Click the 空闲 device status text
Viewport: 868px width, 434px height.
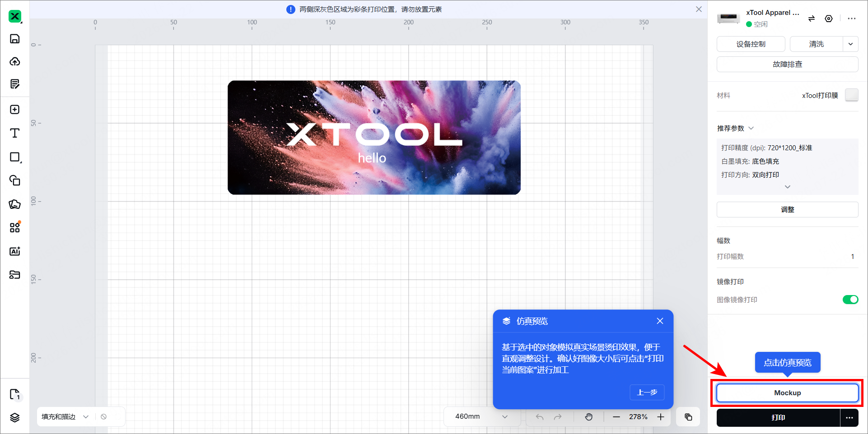pos(761,24)
